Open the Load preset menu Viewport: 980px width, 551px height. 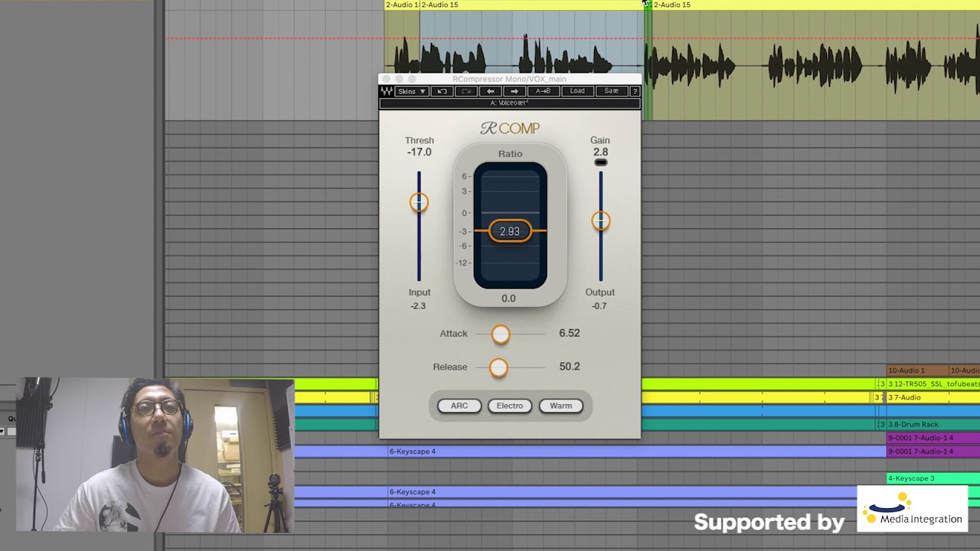[x=577, y=91]
